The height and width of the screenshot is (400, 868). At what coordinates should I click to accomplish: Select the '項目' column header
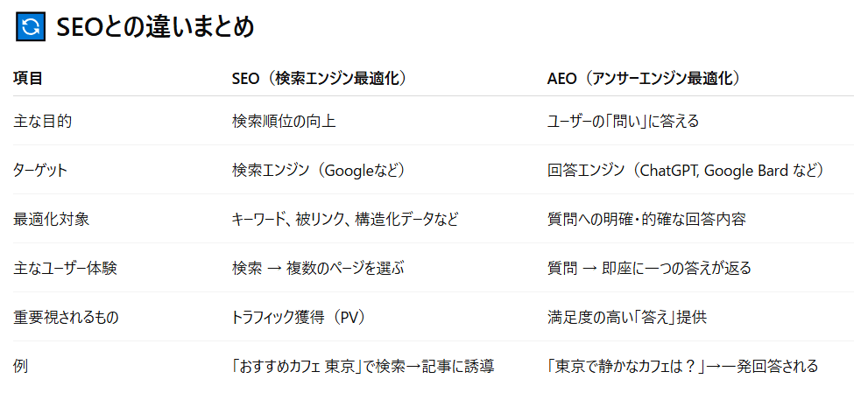(x=28, y=79)
